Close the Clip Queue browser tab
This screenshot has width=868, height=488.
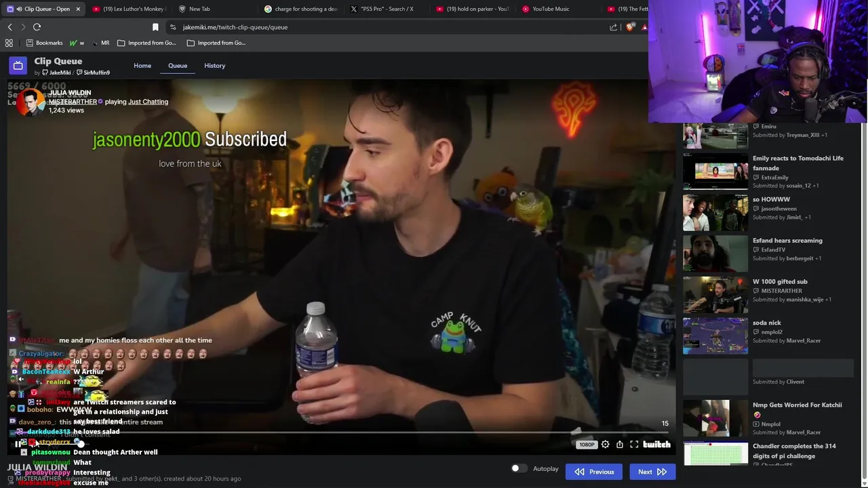[78, 9]
